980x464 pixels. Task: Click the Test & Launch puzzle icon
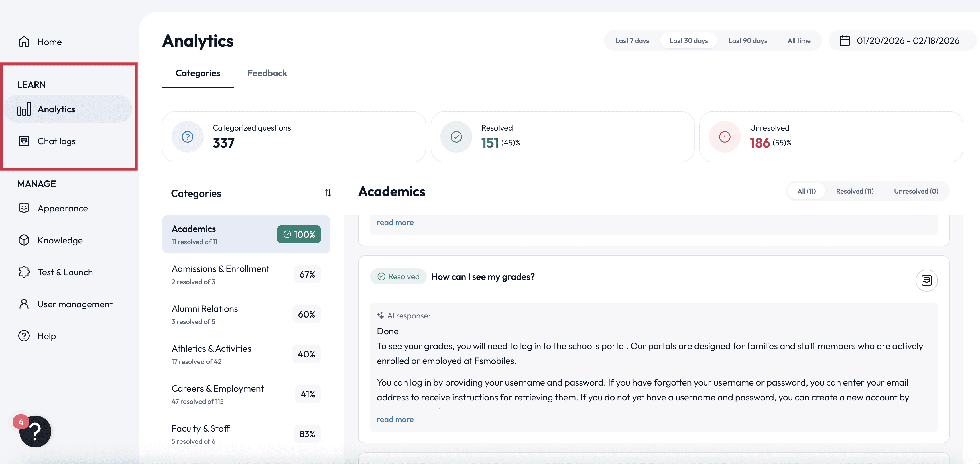24,272
